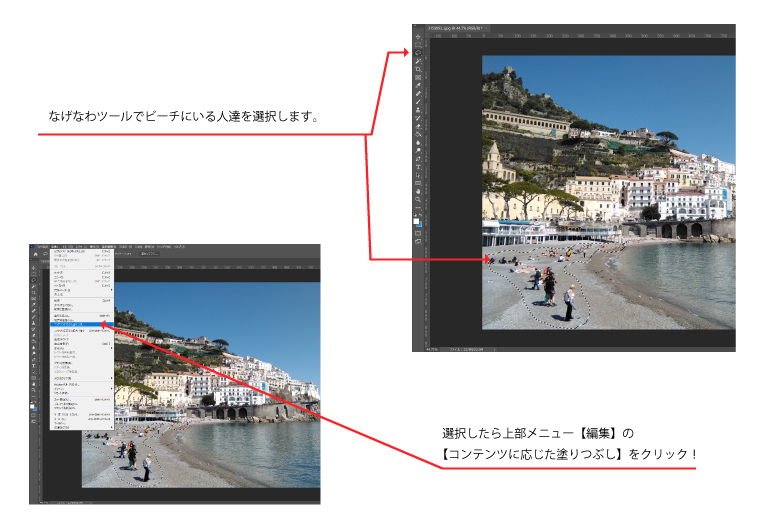Open the File menu in the small Photoshop window
The width and height of the screenshot is (760, 530).
tap(42, 246)
